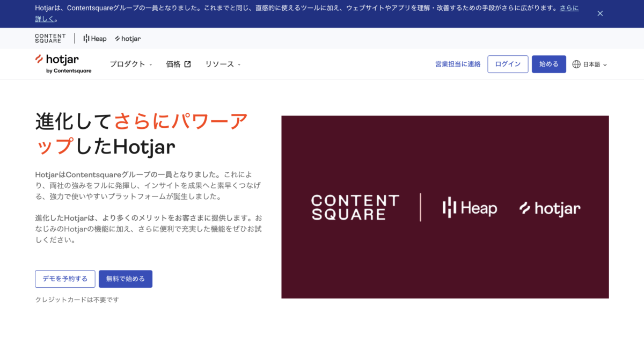Expand the プロダクト menu
644x357 pixels.
(x=131, y=64)
